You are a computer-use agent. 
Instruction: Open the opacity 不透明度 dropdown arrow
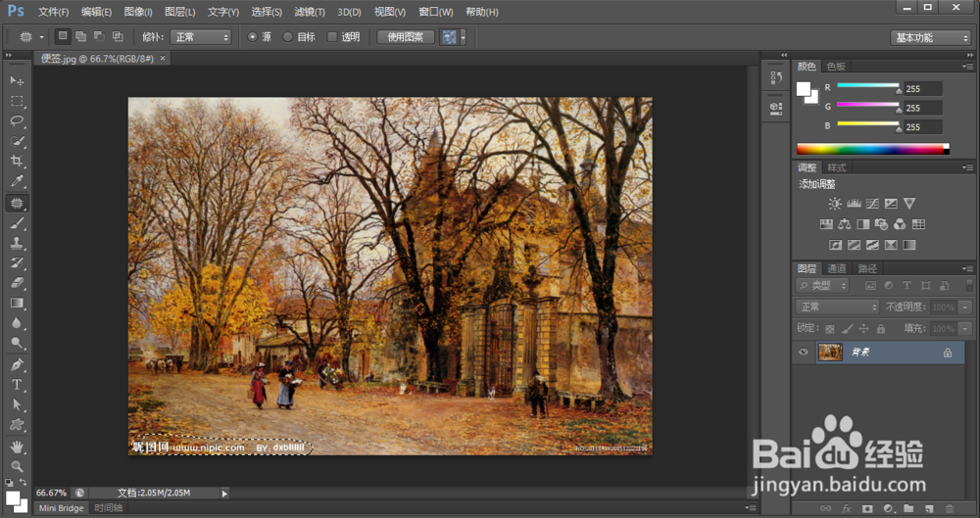965,307
